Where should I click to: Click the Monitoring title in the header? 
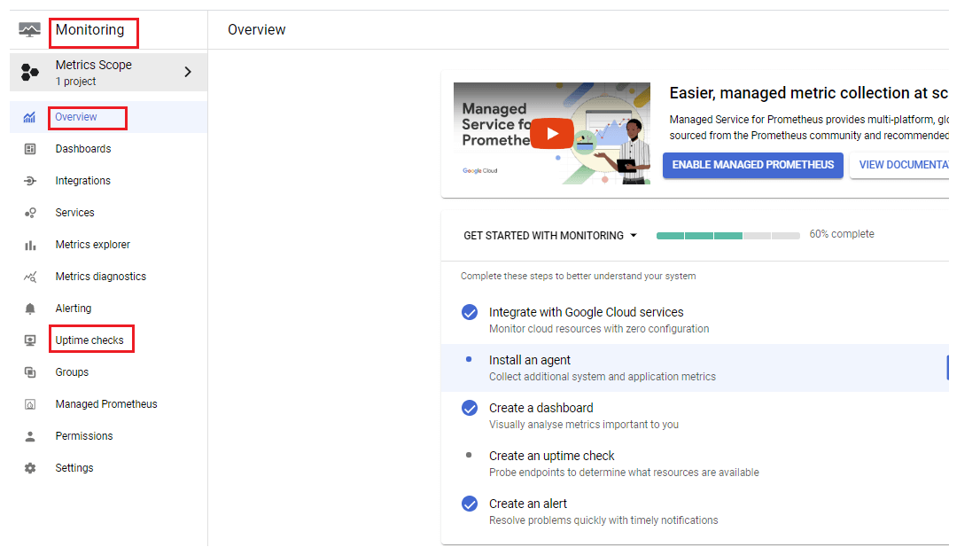[x=90, y=30]
